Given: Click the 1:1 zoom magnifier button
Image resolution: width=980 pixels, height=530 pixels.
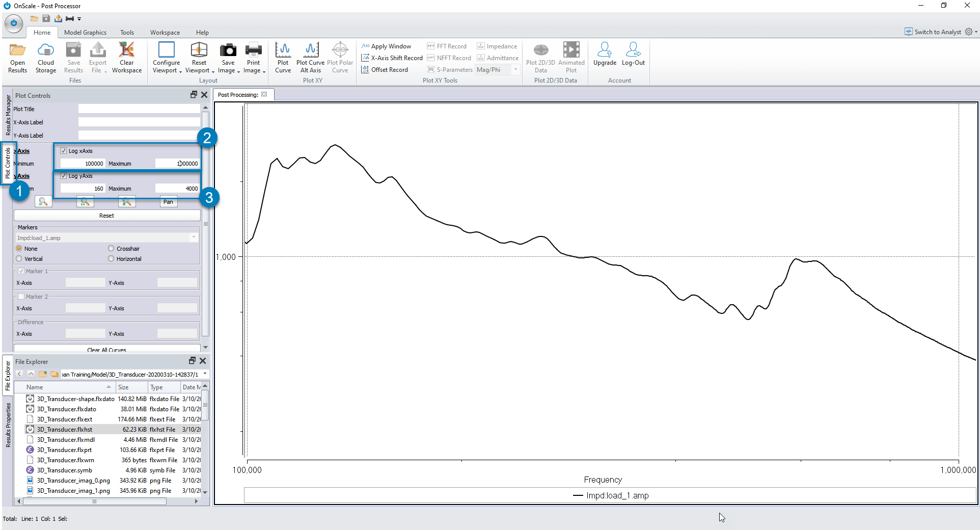Looking at the screenshot, I should [85, 202].
